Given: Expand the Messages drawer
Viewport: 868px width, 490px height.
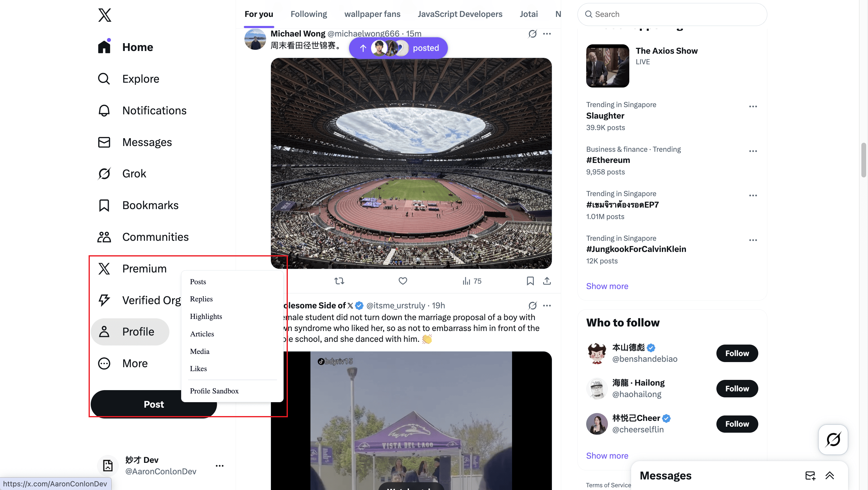Looking at the screenshot, I should coord(830,476).
